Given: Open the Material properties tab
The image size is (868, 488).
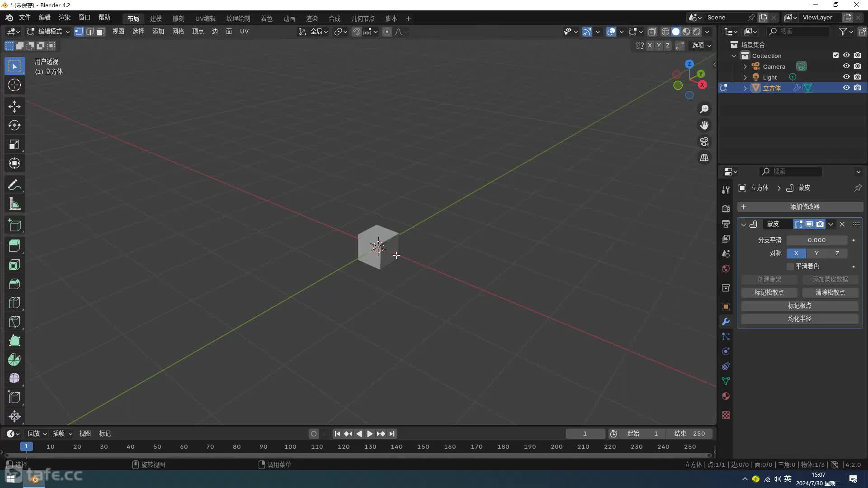Looking at the screenshot, I should (x=726, y=396).
